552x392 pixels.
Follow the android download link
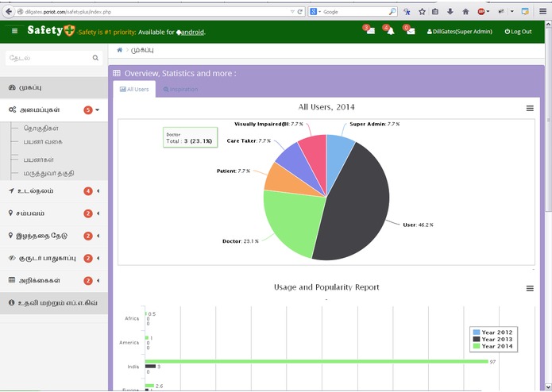192,33
